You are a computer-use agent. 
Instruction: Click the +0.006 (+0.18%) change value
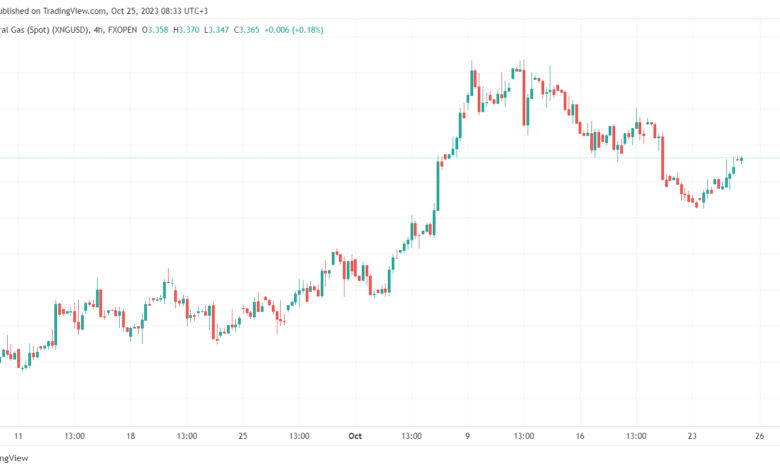(x=293, y=30)
